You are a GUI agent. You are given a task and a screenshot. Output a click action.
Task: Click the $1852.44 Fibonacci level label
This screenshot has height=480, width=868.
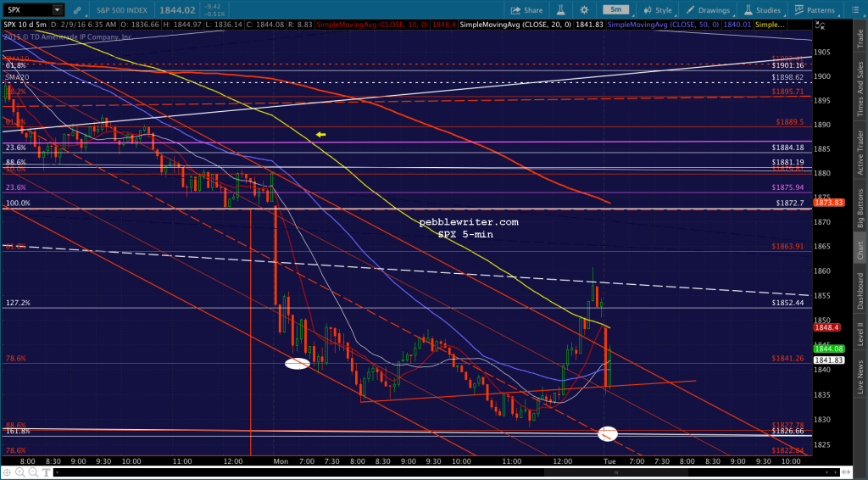coord(787,303)
